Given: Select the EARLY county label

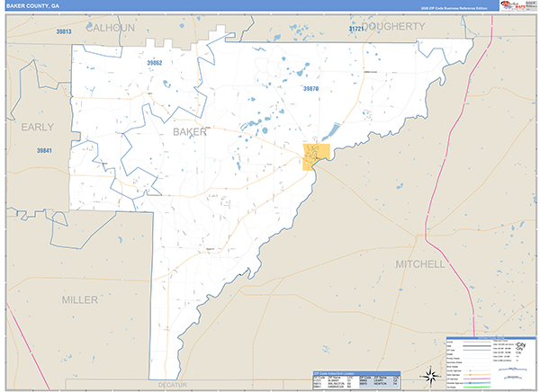Looking at the screenshot, I should (x=38, y=127).
